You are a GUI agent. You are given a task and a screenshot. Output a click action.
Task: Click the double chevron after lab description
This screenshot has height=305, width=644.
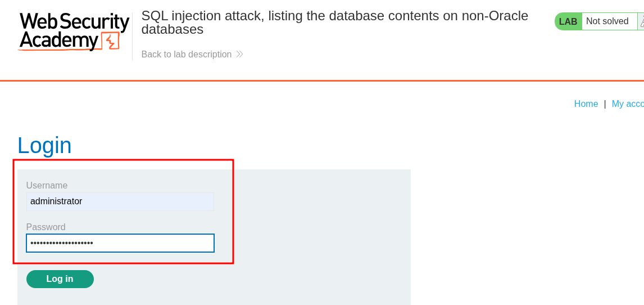click(239, 54)
